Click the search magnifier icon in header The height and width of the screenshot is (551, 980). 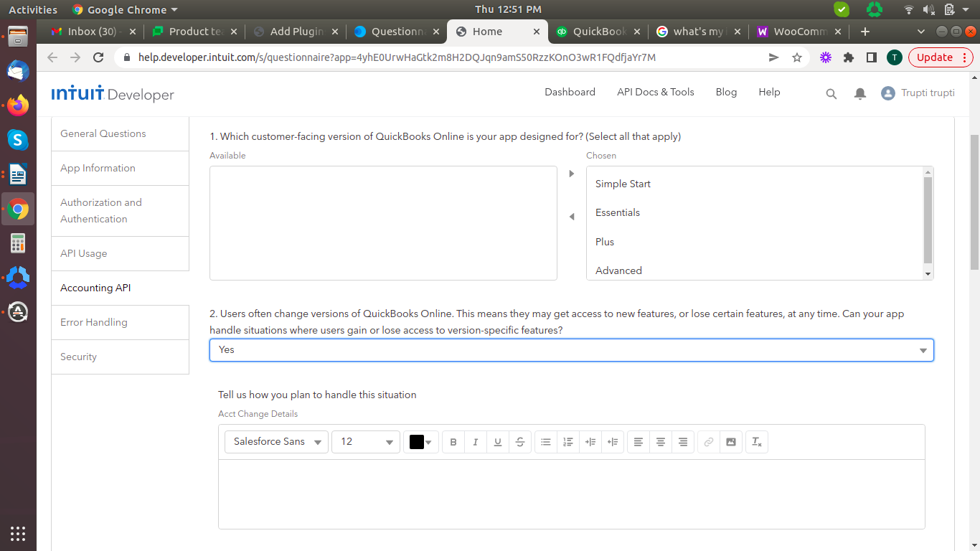831,93
